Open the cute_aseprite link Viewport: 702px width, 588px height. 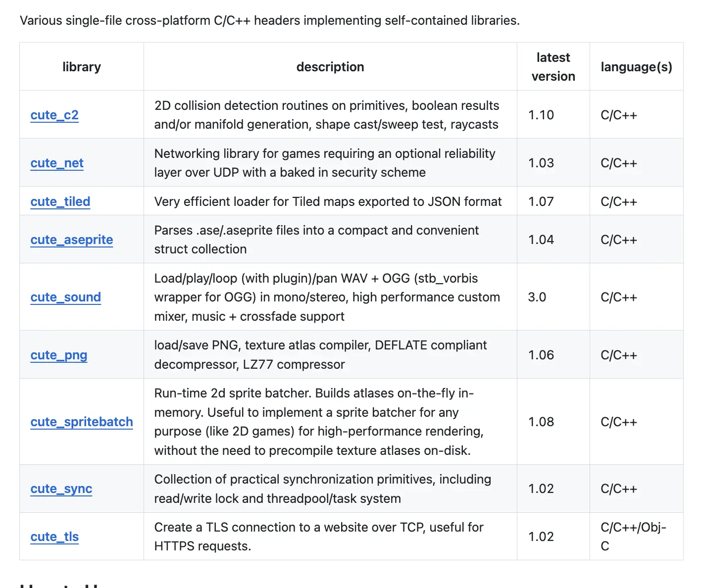click(72, 240)
